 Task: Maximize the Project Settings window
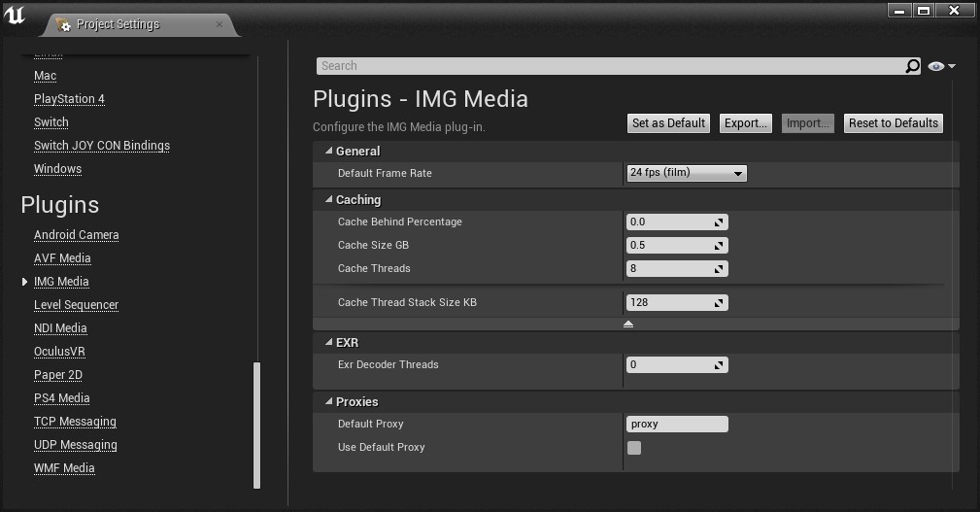coord(923,11)
